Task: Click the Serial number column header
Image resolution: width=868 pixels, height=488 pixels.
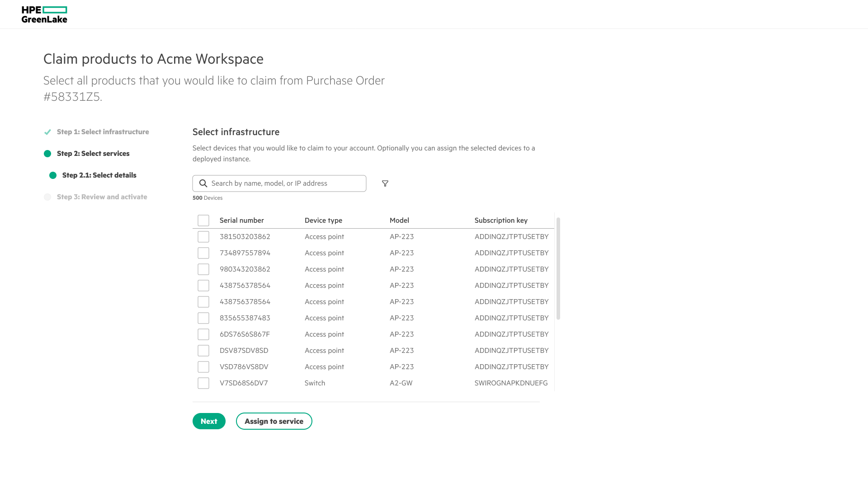Action: coord(241,221)
